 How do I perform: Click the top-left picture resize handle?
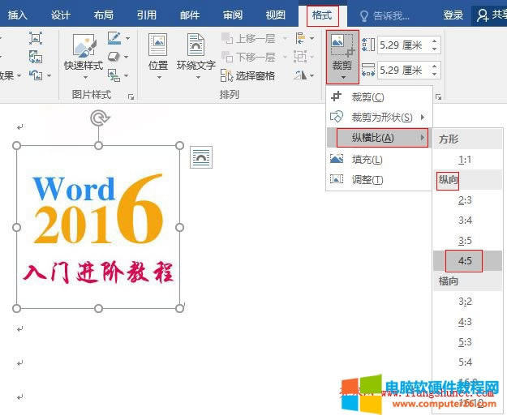(16, 146)
